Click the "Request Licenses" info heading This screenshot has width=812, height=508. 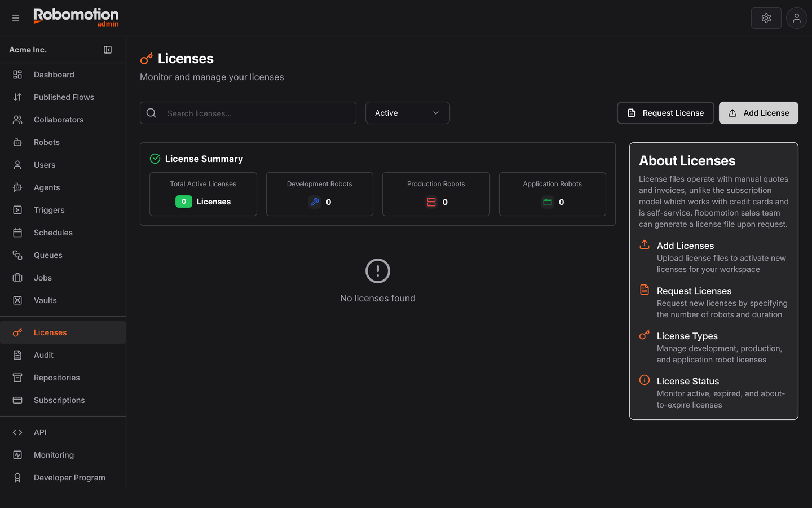pyautogui.click(x=694, y=291)
